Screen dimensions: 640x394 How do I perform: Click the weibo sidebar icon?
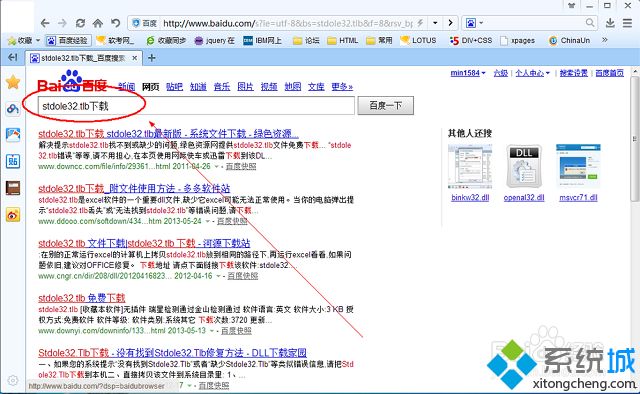coord(13,214)
